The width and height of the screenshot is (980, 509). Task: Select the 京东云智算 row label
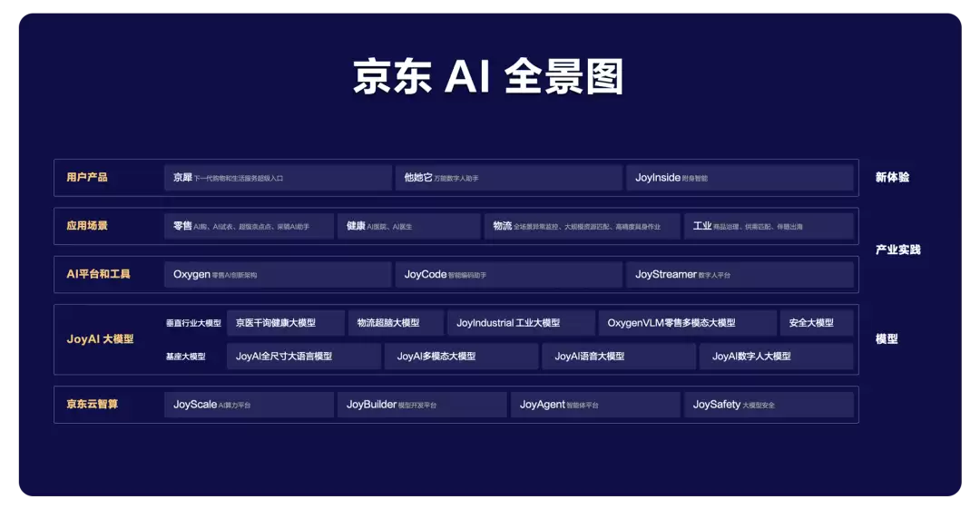(93, 404)
